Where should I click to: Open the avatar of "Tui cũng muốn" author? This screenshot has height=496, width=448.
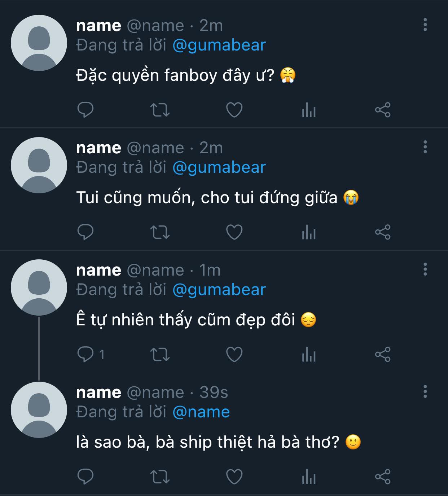39,165
